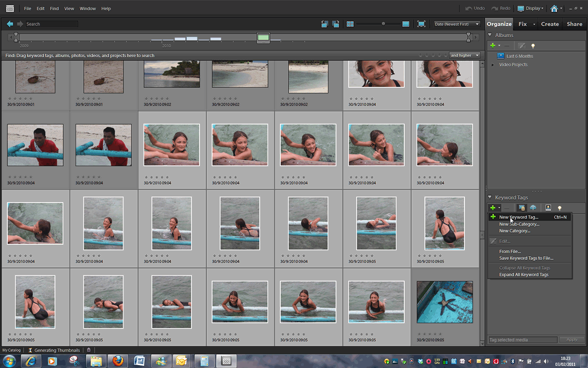Click the rotate left icon
Image resolution: width=588 pixels, height=368 pixels.
(x=324, y=24)
